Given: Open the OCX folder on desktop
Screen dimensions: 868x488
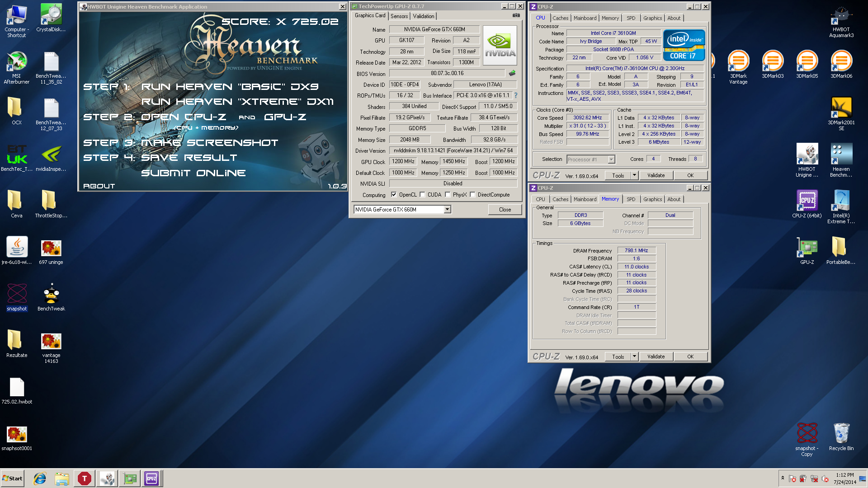Looking at the screenshot, I should click(x=17, y=111).
